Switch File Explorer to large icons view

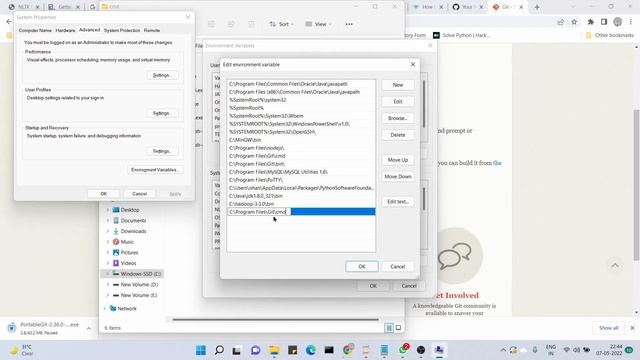(398, 328)
